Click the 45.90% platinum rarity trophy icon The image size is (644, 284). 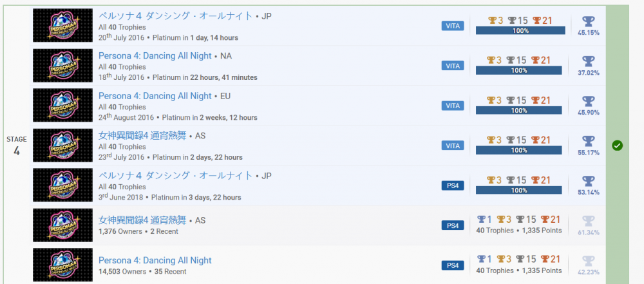(x=589, y=102)
